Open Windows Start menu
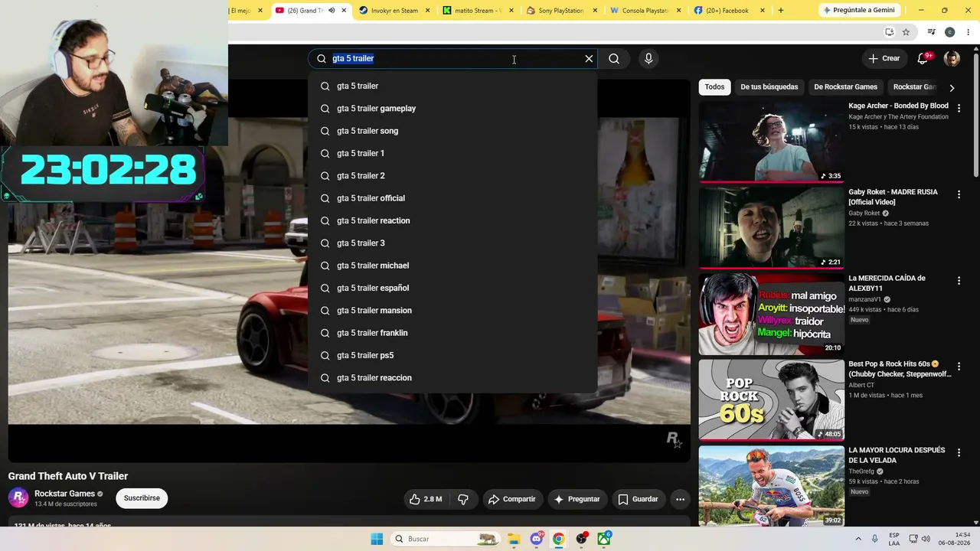 point(377,539)
